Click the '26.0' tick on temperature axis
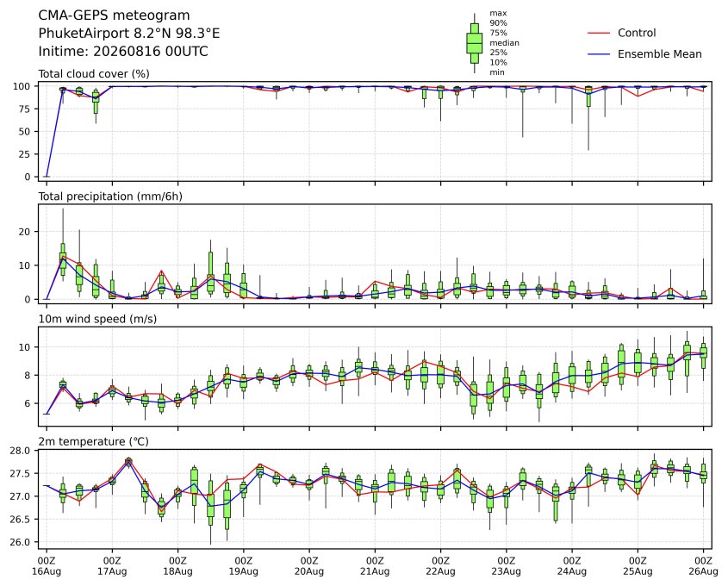Viewport: 728px width, 586px height. [21, 542]
